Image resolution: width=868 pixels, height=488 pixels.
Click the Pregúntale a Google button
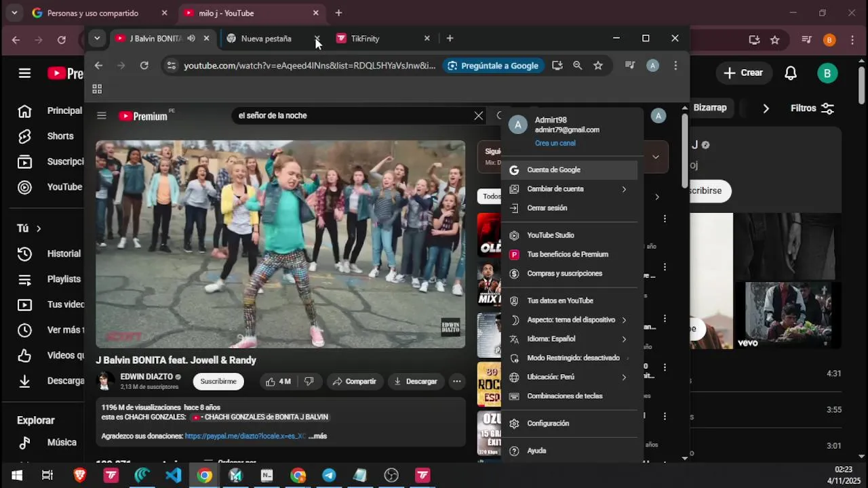pyautogui.click(x=493, y=66)
